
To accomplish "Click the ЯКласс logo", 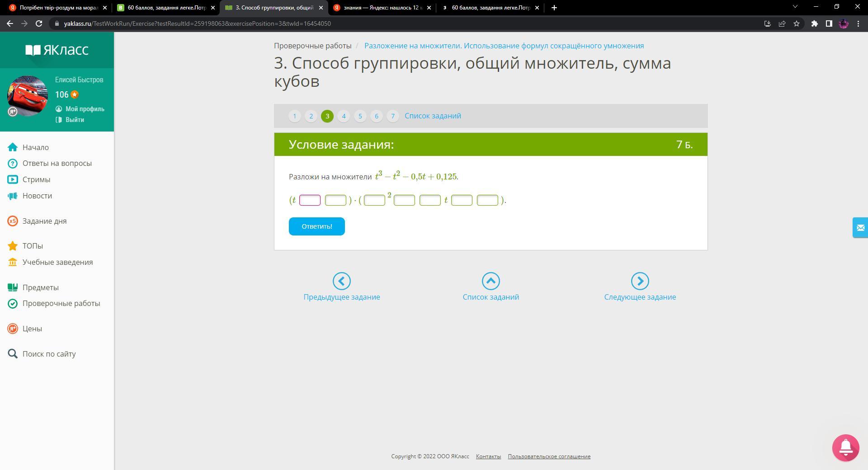I will click(57, 50).
